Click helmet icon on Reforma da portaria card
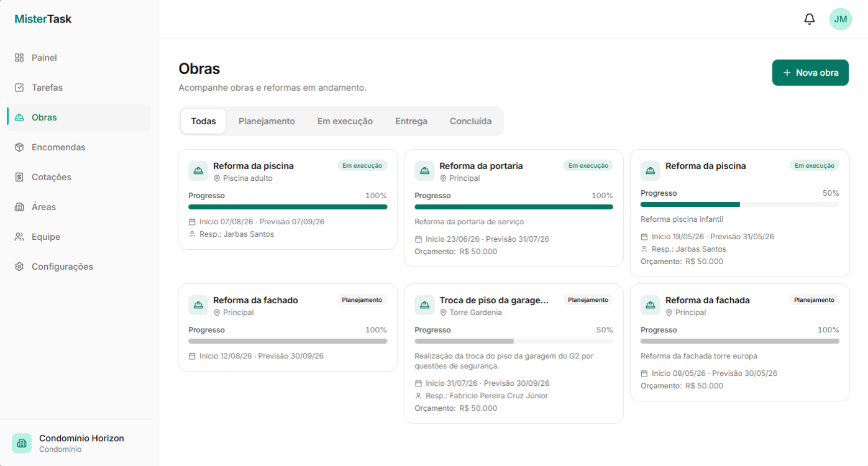The image size is (868, 466). pyautogui.click(x=424, y=171)
